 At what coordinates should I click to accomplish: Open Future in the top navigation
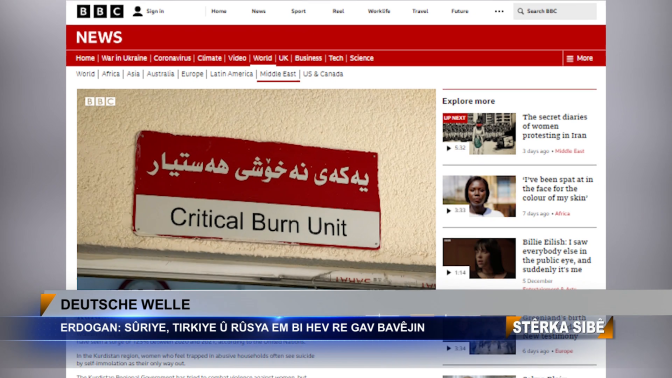(459, 11)
